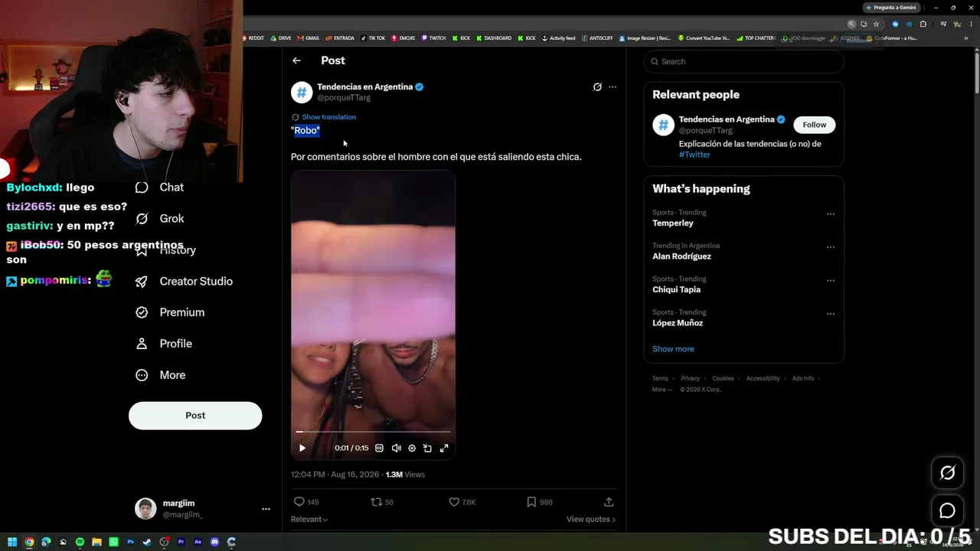Open the TIK TOK bookmark

[x=373, y=38]
